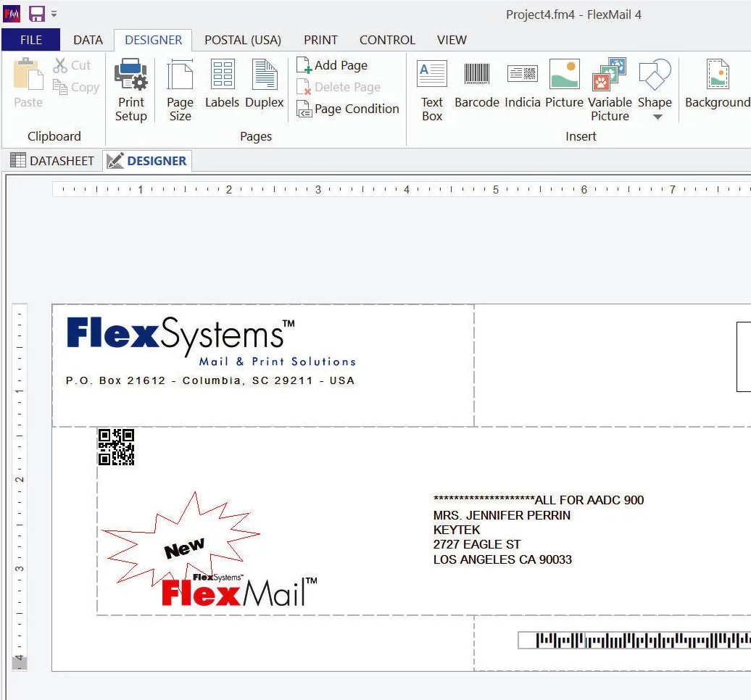Select the Intelligent Mail barcode at bottom
This screenshot has height=700, width=751.
[634, 640]
